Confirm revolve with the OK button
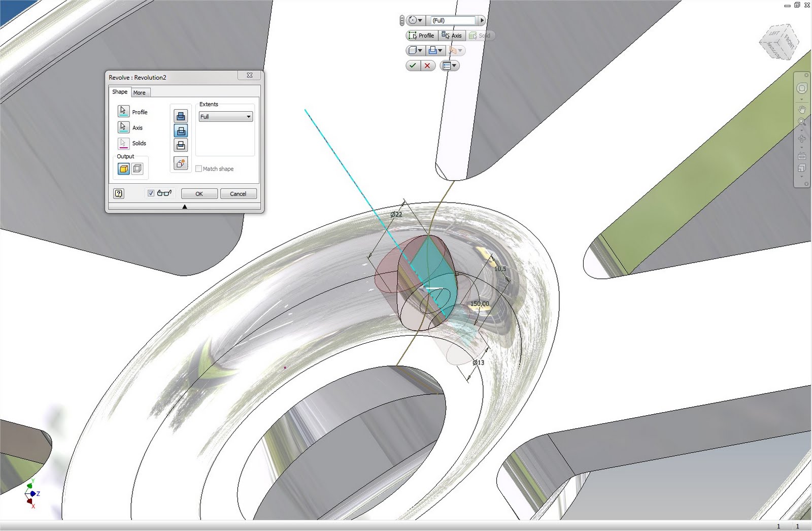 point(199,193)
